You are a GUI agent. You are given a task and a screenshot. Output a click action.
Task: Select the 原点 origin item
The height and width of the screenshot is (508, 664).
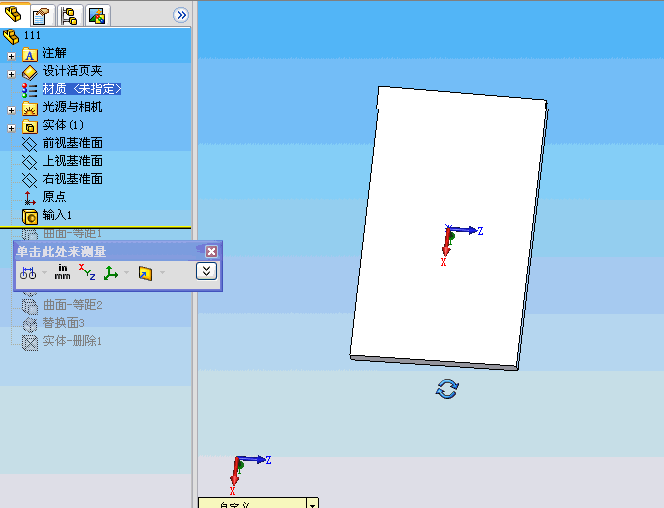pyautogui.click(x=54, y=197)
